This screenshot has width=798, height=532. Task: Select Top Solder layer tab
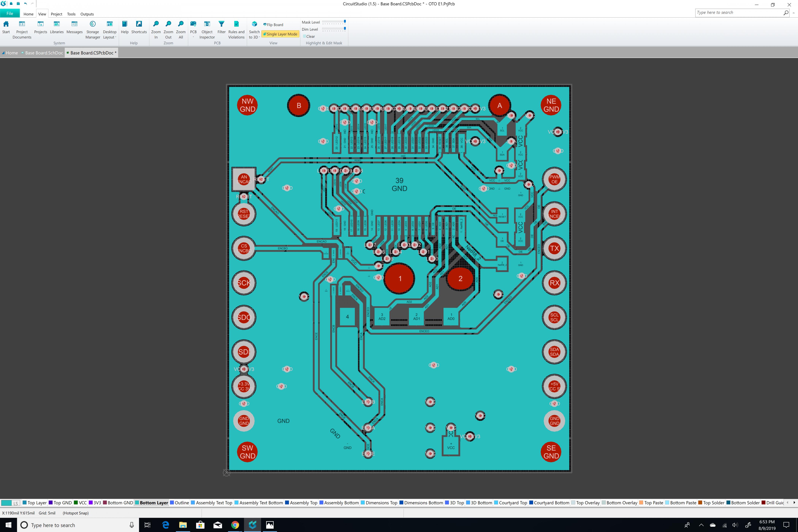(x=711, y=503)
